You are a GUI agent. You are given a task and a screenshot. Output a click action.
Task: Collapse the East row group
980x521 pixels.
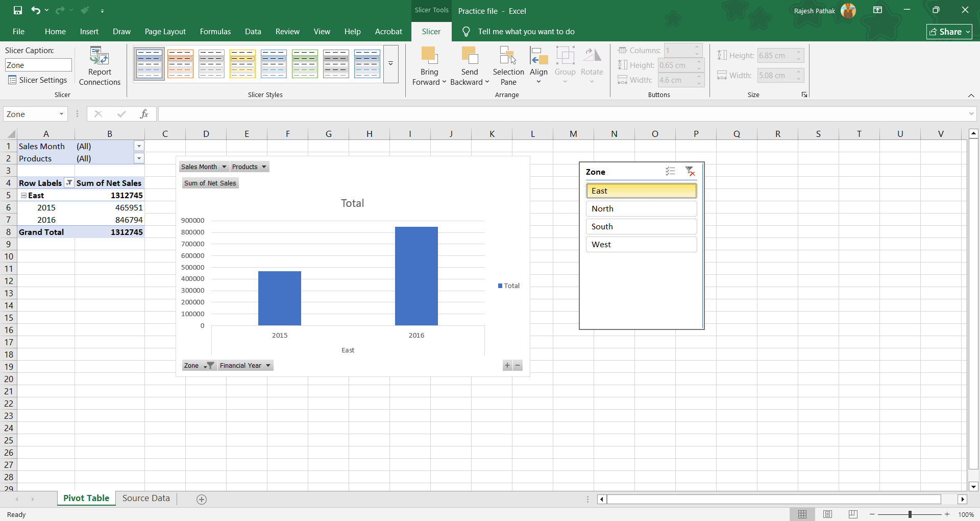pyautogui.click(x=23, y=196)
